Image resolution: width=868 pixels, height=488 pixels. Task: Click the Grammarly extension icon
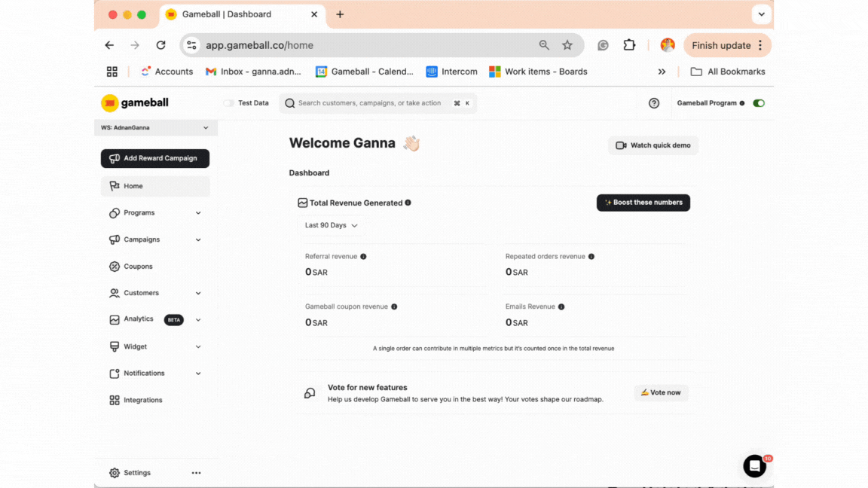coord(603,45)
